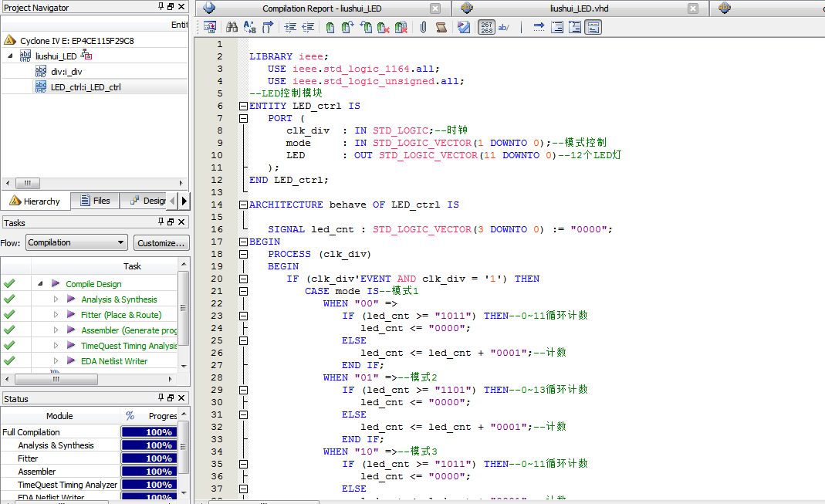Click the Replace text icon

tap(249, 27)
